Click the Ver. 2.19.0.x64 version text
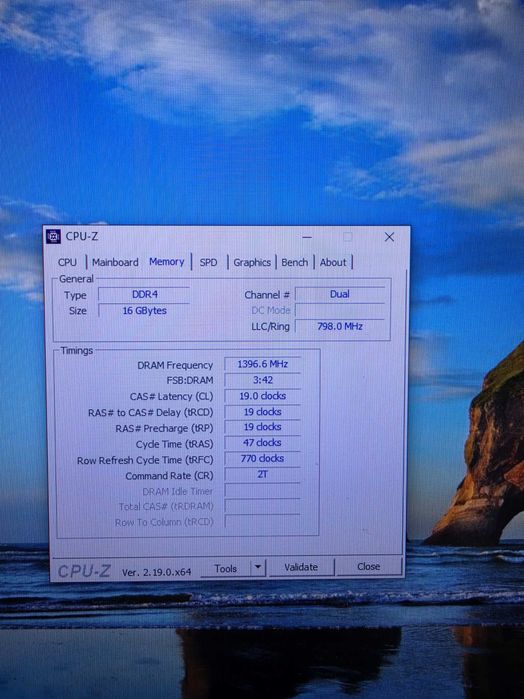 157,572
